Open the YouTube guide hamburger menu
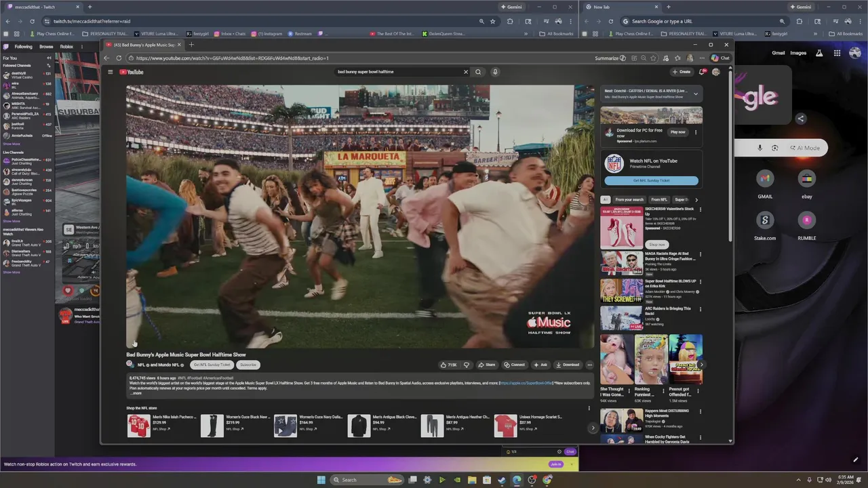Screen dimensions: 868x488 point(110,72)
